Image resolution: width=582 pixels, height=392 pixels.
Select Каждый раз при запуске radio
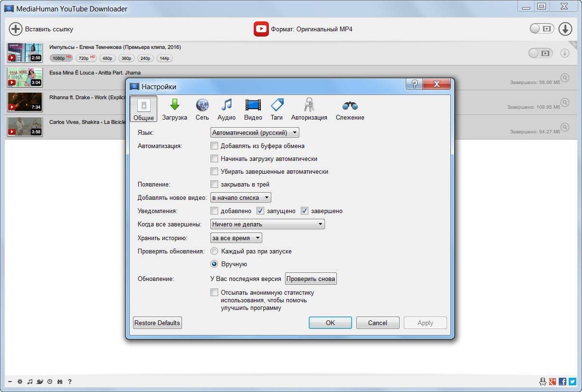(x=214, y=251)
